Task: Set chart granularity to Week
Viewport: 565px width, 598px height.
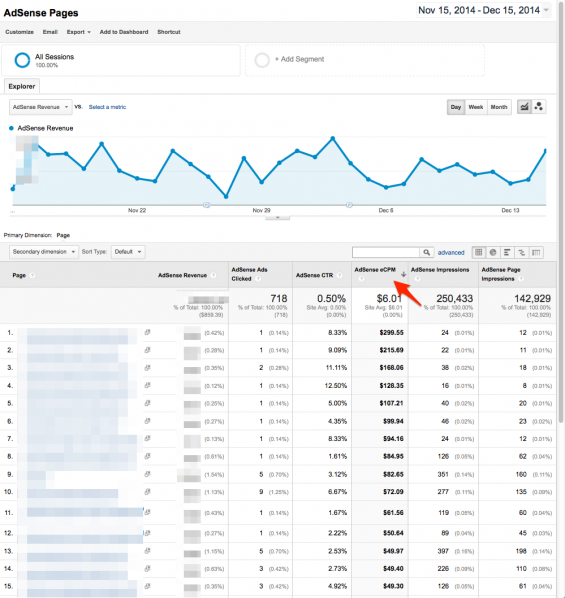Action: (476, 107)
